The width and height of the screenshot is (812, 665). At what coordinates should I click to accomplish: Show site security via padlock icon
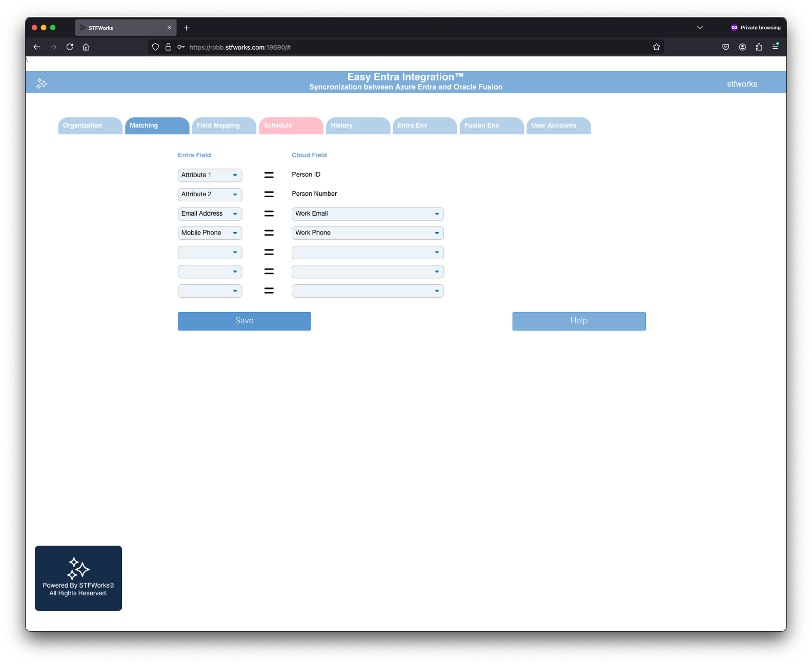click(x=168, y=47)
